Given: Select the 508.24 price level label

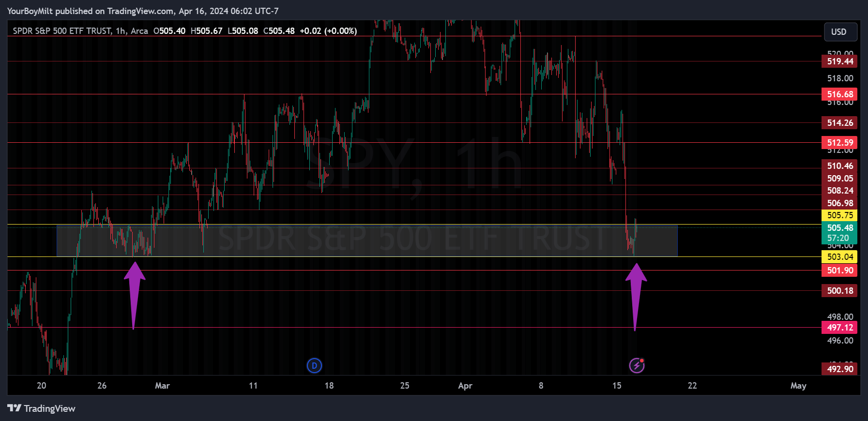Looking at the screenshot, I should (x=839, y=191).
